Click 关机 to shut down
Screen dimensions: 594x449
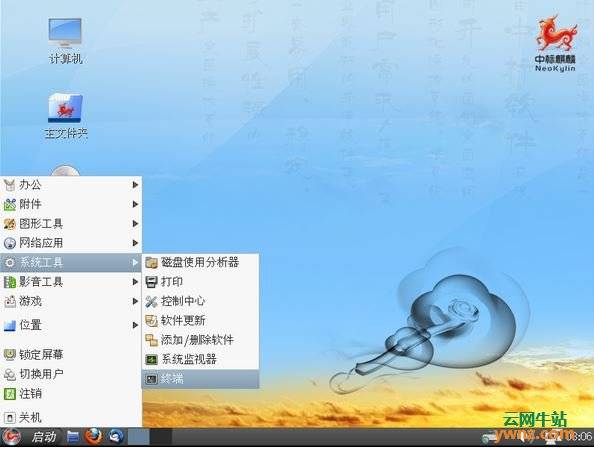tap(71, 418)
